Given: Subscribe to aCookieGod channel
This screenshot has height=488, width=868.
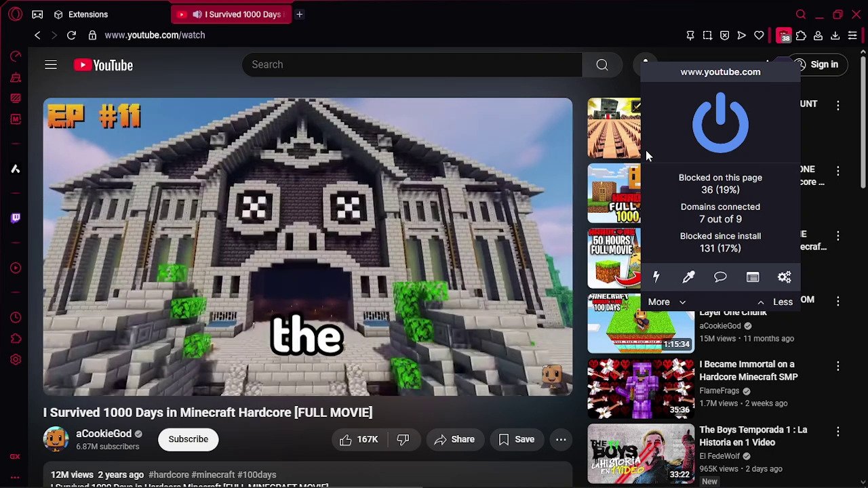Looking at the screenshot, I should (x=188, y=439).
